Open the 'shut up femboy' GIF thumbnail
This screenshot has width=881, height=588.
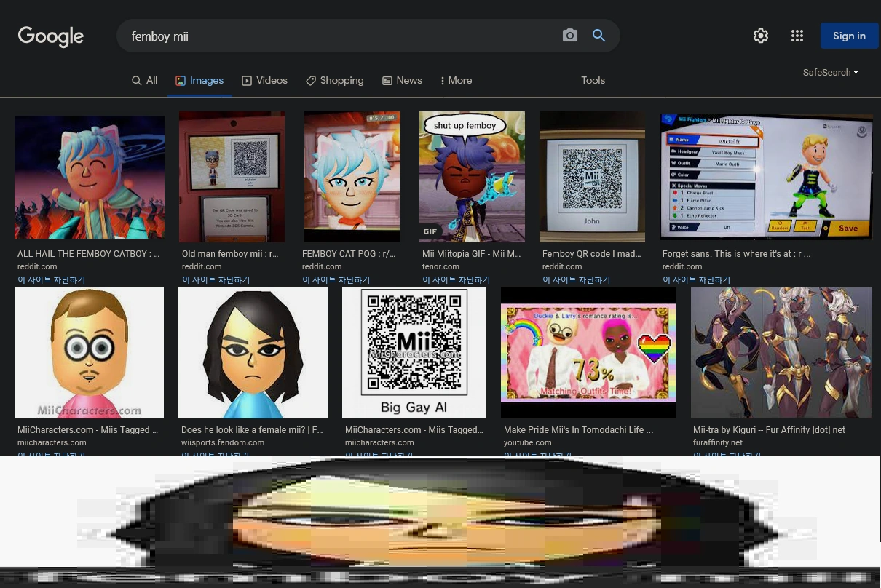472,177
